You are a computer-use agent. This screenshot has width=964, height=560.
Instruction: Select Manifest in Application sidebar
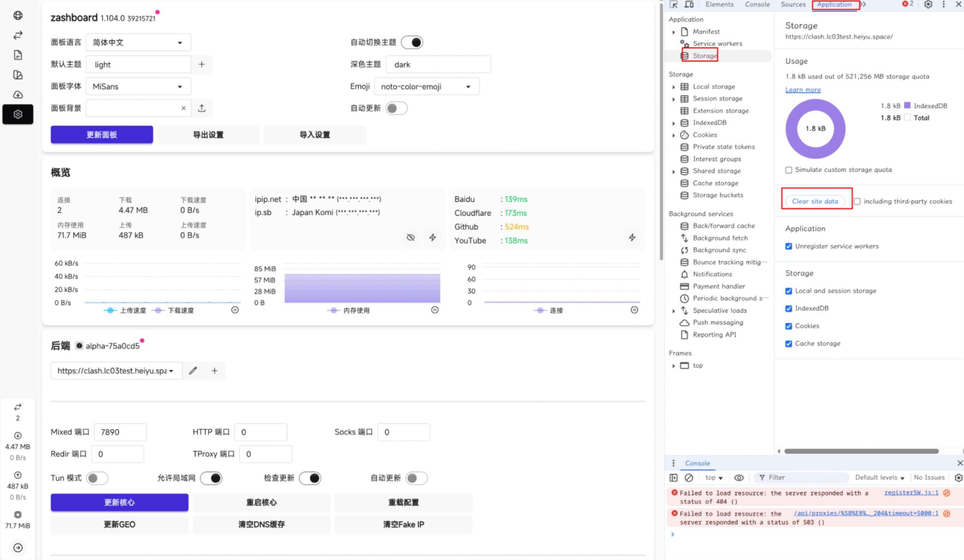click(x=706, y=32)
